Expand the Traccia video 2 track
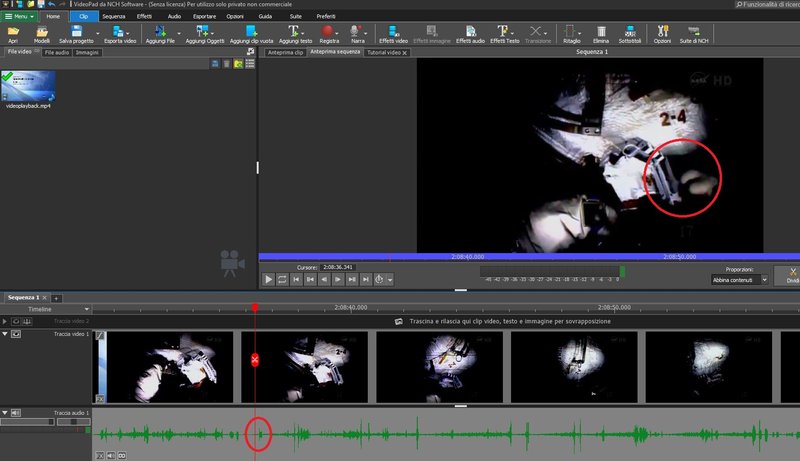Image resolution: width=800 pixels, height=461 pixels. coord(5,321)
